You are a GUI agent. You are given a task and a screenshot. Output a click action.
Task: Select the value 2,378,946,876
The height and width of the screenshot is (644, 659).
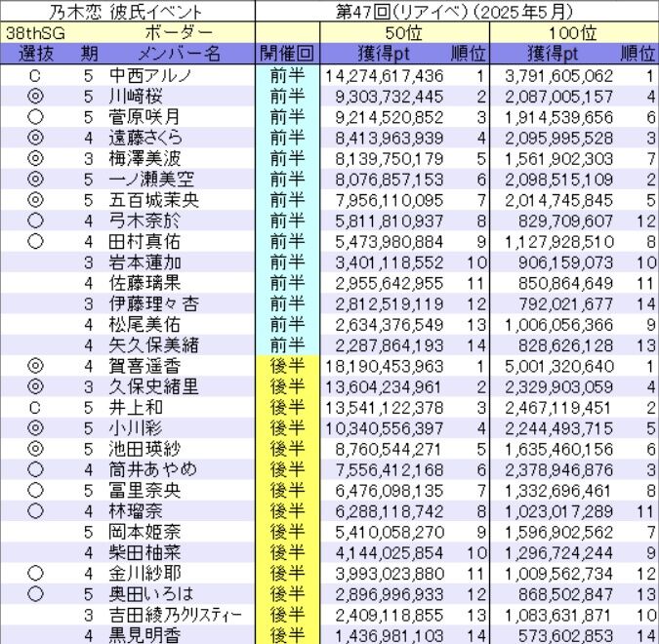[x=558, y=469]
